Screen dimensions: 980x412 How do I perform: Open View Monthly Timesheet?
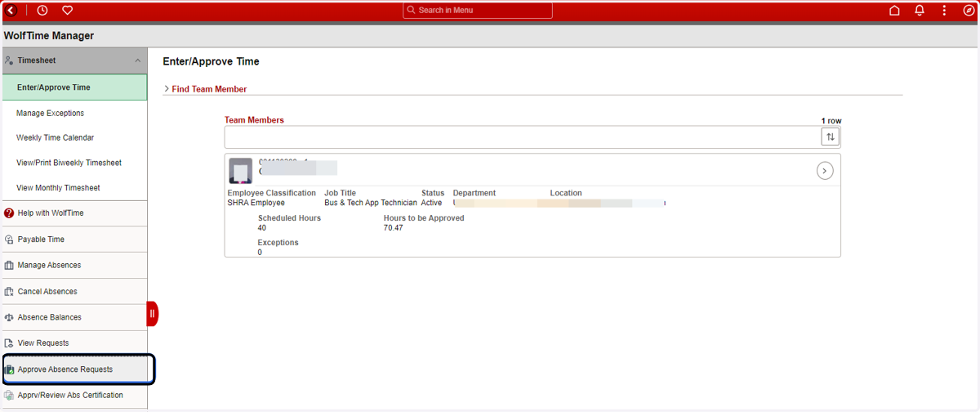pyautogui.click(x=58, y=188)
